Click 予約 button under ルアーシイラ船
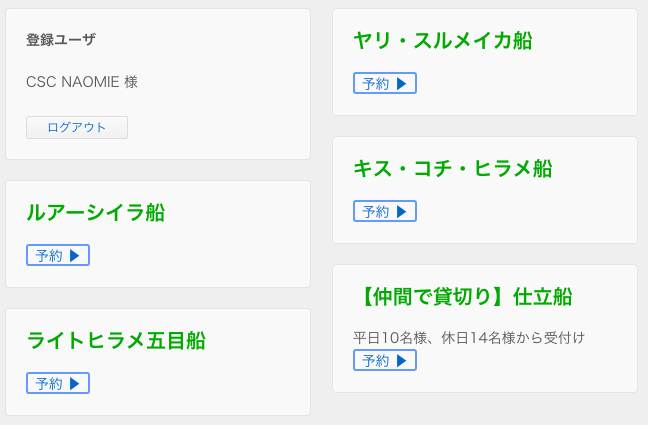This screenshot has width=648, height=425. (58, 255)
